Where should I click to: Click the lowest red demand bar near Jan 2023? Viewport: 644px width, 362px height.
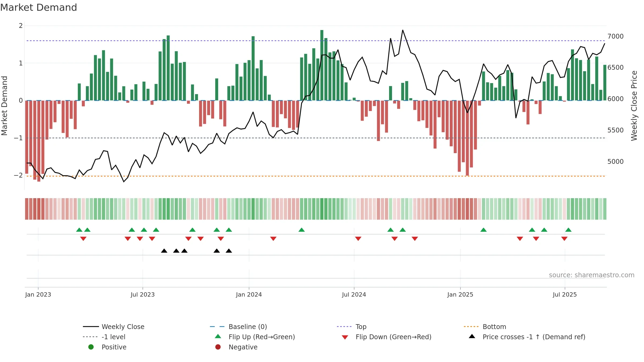pos(39,141)
